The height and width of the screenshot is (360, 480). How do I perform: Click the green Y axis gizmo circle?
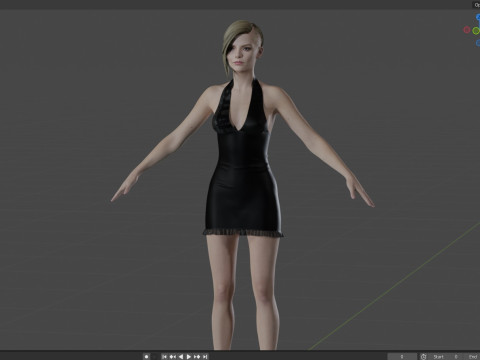(476, 31)
